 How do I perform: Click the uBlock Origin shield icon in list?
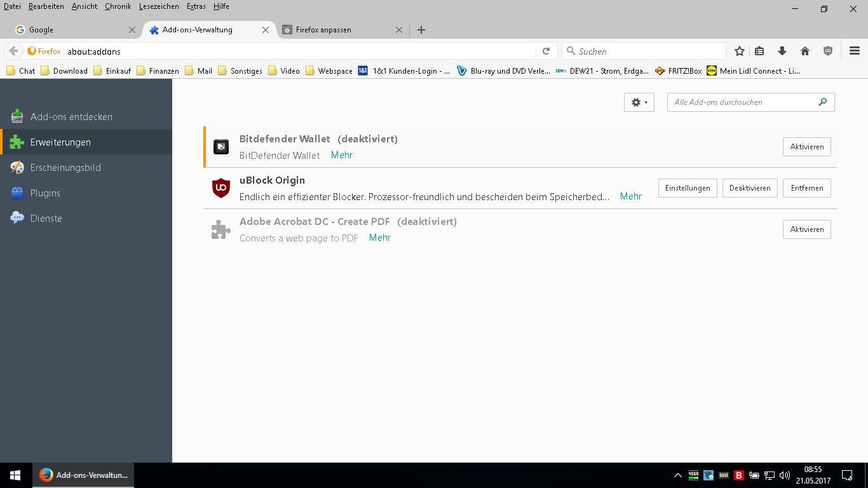(220, 188)
